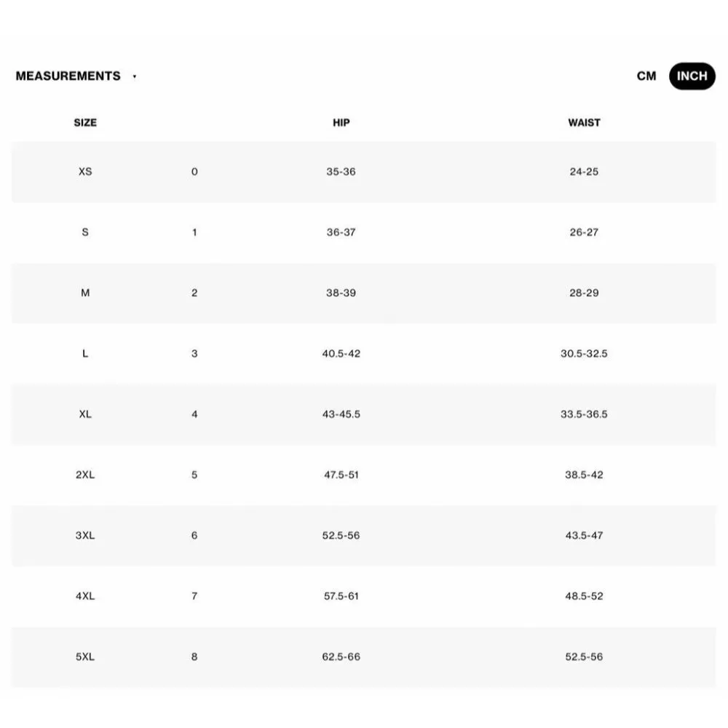728x728 pixels.
Task: Select the XS size label
Action: click(x=85, y=172)
